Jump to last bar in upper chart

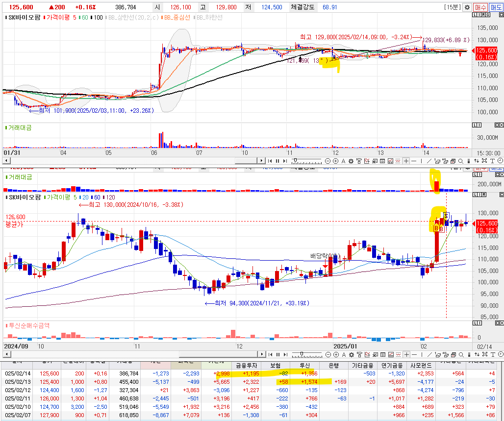(x=285, y=161)
